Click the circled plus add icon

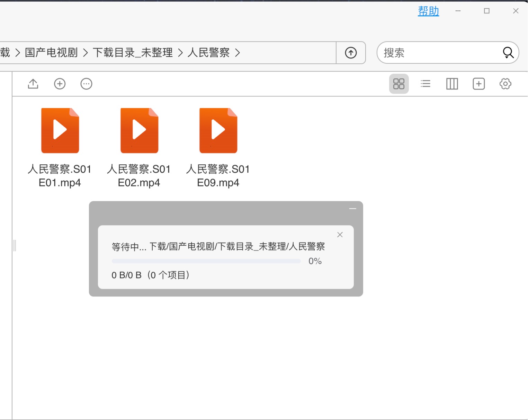(60, 84)
